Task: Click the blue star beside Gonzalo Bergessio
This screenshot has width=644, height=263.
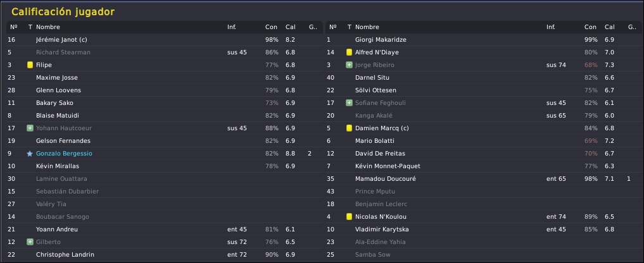Action: click(30, 154)
